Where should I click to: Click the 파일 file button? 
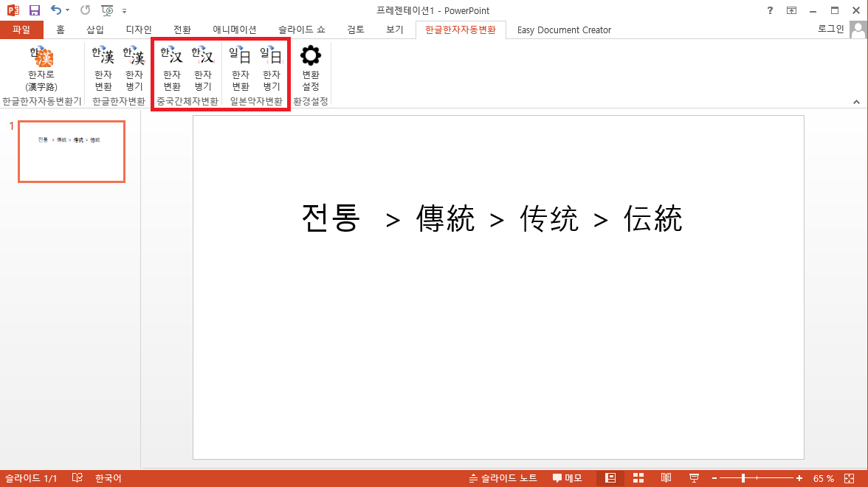click(21, 30)
